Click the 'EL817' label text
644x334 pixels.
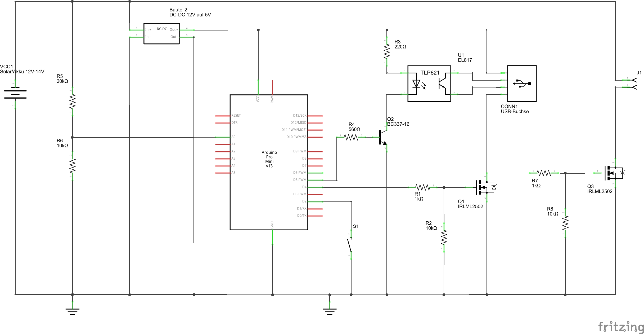pos(465,60)
